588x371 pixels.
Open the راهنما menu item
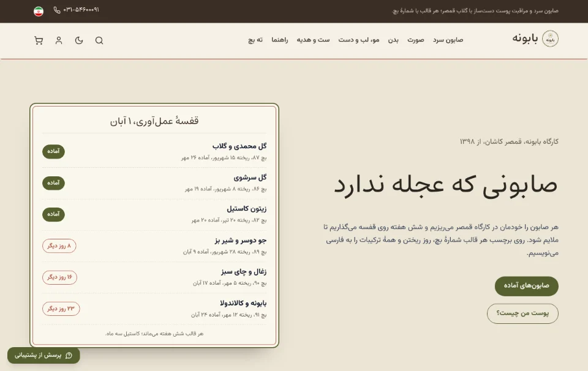click(280, 40)
